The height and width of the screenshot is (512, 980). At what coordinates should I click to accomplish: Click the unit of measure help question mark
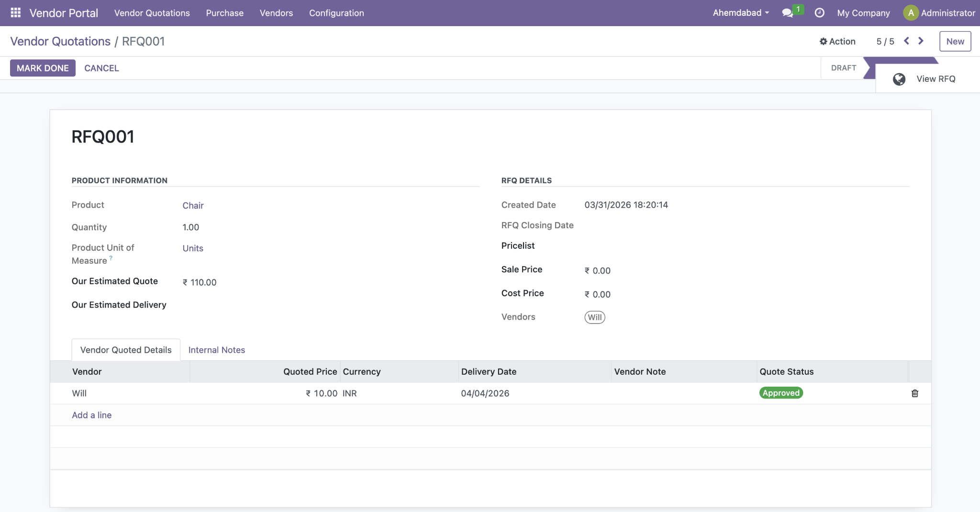111,257
